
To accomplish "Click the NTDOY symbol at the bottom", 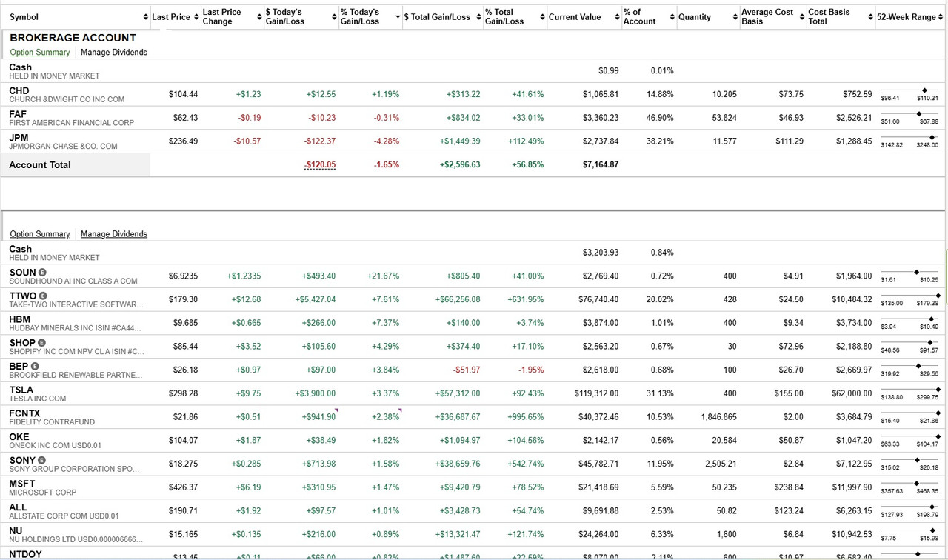I will click(25, 554).
